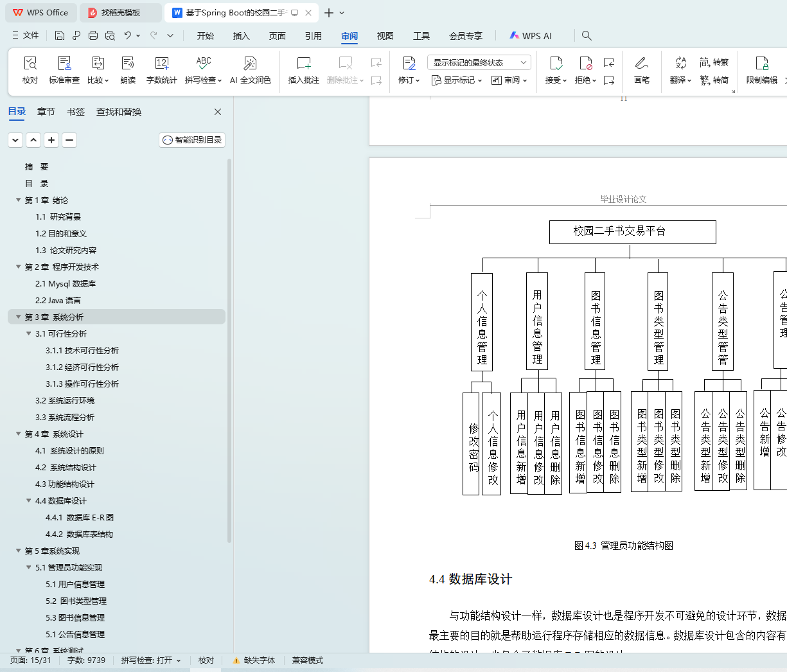Click 页面: 15/31 in the status bar
Screen dimensions: 787x672
click(x=31, y=660)
